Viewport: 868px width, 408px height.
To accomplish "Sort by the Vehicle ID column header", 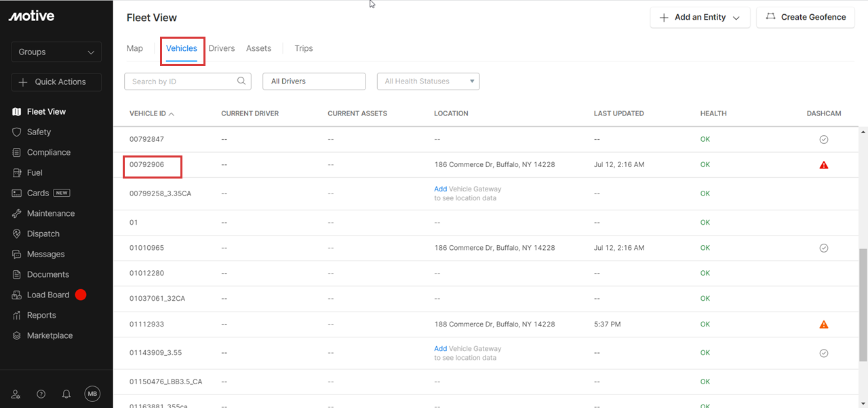I will pyautogui.click(x=148, y=113).
